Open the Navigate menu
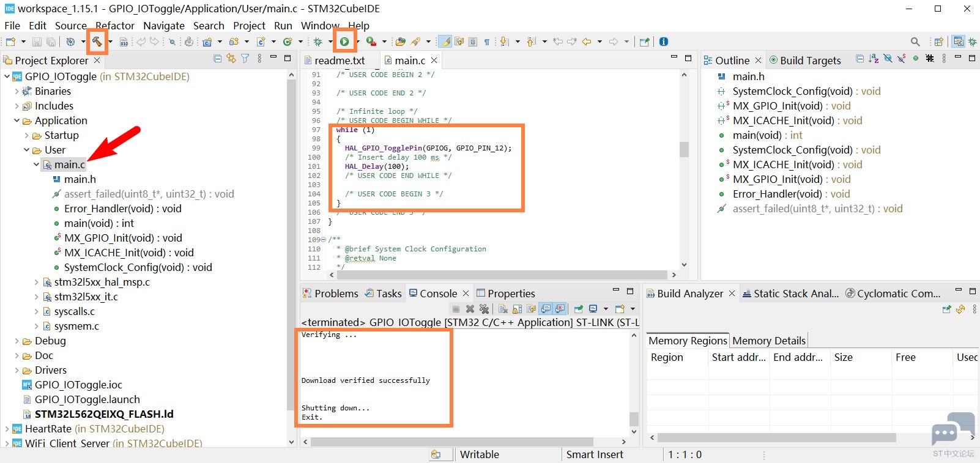Viewport: 980px width, 463px height. pyautogui.click(x=164, y=26)
